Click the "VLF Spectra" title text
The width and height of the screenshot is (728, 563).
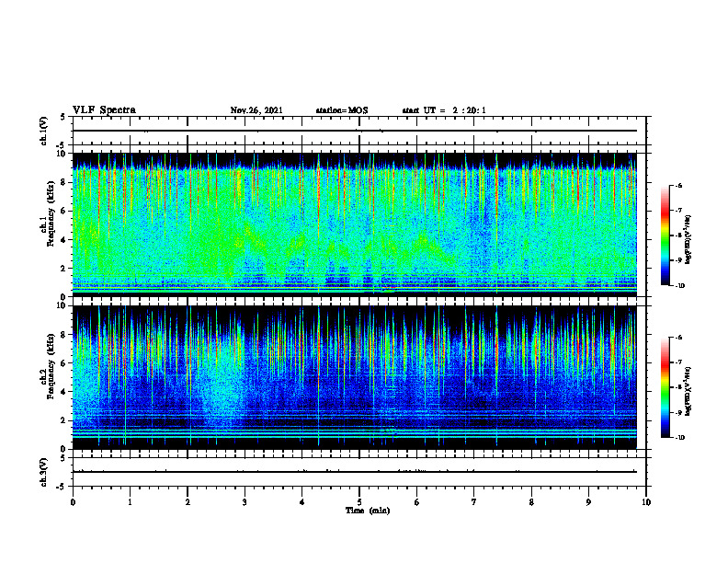[x=104, y=110]
